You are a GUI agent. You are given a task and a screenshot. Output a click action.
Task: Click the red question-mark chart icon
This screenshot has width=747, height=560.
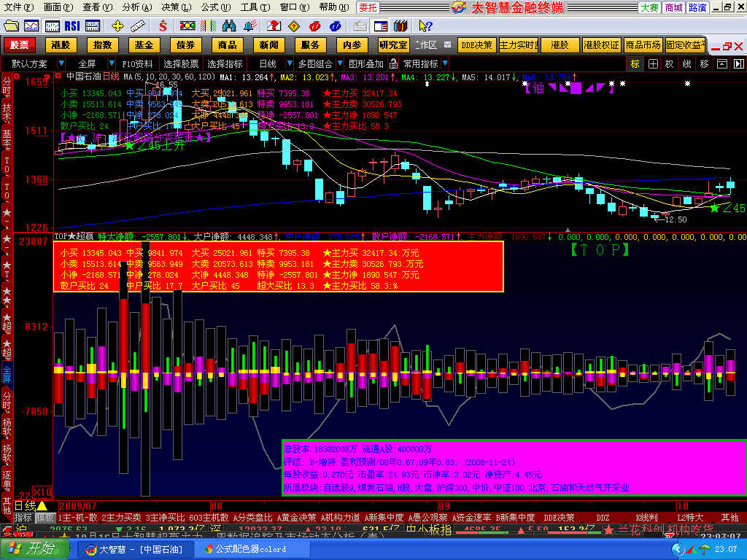[x=274, y=26]
